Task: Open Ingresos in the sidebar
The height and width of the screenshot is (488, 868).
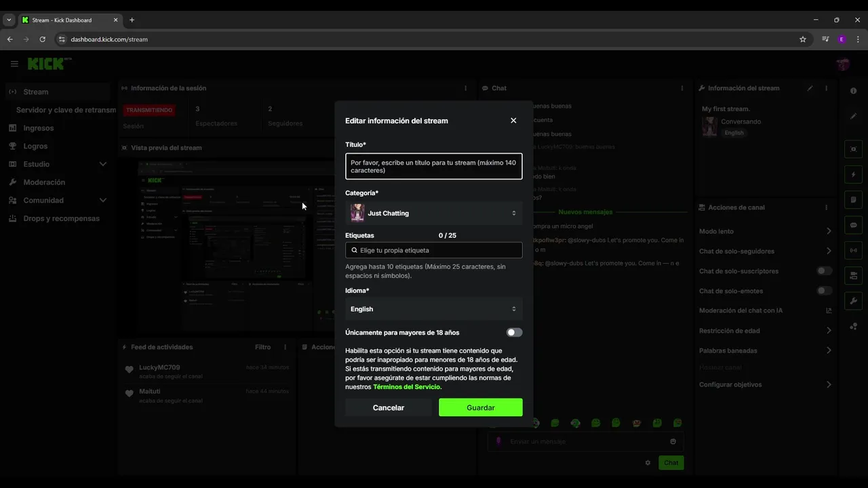Action: (x=58, y=128)
